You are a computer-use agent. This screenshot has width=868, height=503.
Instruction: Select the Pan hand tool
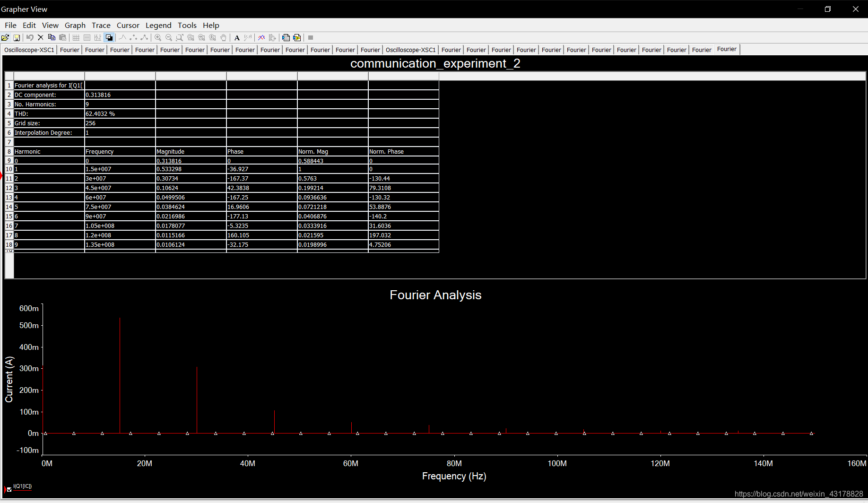[223, 38]
